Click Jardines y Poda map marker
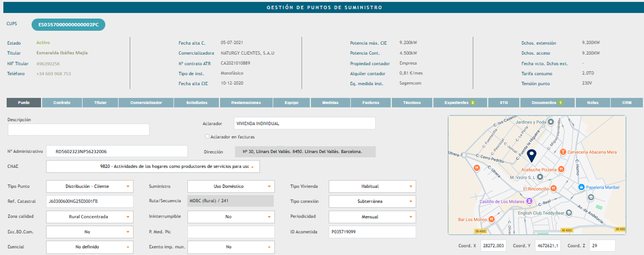644x255 pixels. (x=550, y=122)
